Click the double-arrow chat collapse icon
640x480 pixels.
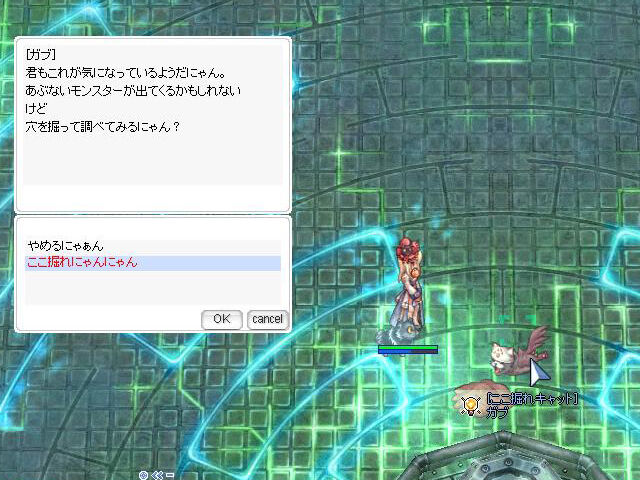tap(157, 475)
